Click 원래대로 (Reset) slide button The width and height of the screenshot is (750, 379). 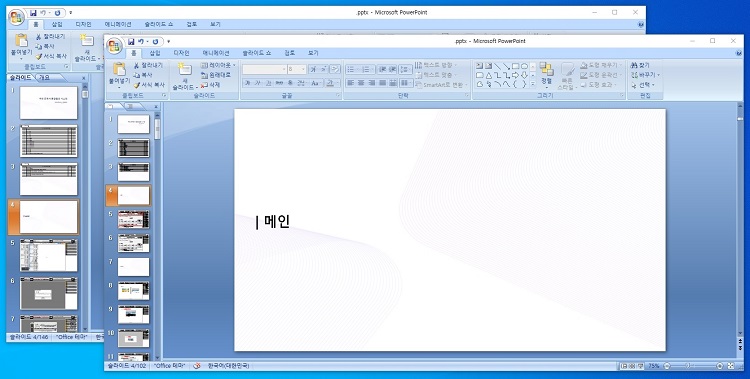[x=215, y=75]
